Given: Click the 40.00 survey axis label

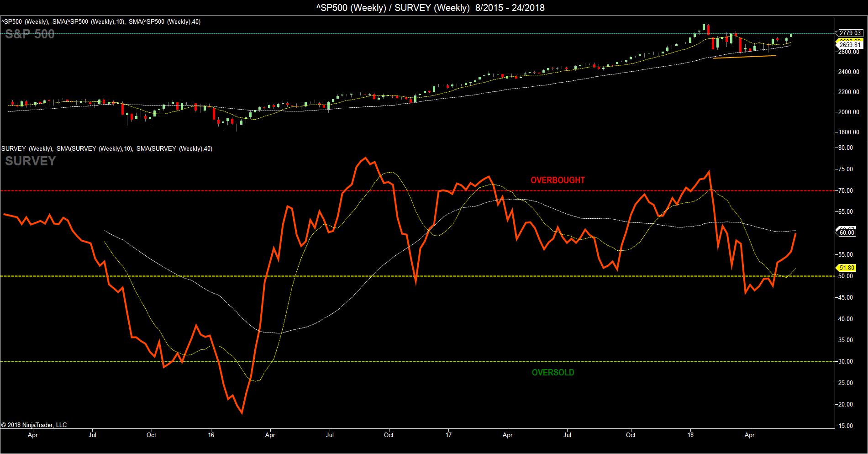Looking at the screenshot, I should click(846, 319).
